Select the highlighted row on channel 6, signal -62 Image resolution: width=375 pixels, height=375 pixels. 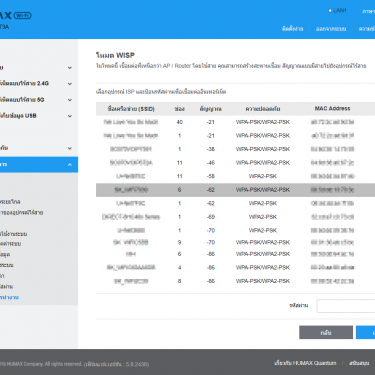point(235,190)
